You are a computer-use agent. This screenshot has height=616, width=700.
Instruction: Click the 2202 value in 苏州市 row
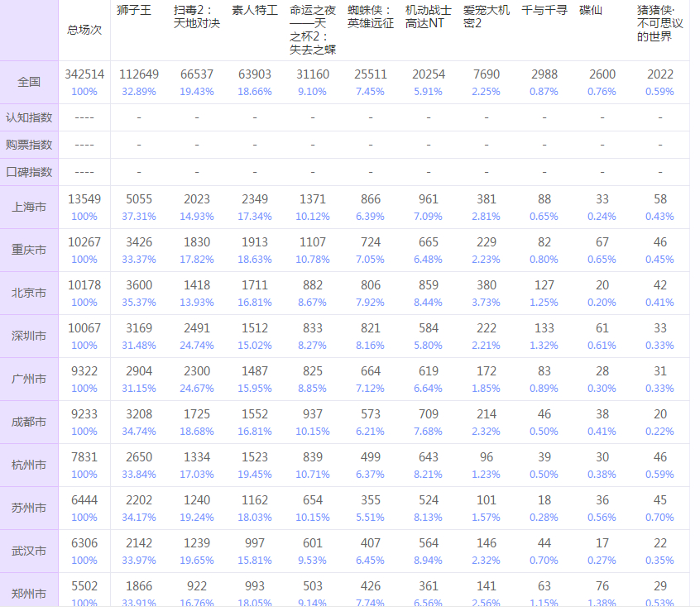pyautogui.click(x=139, y=500)
